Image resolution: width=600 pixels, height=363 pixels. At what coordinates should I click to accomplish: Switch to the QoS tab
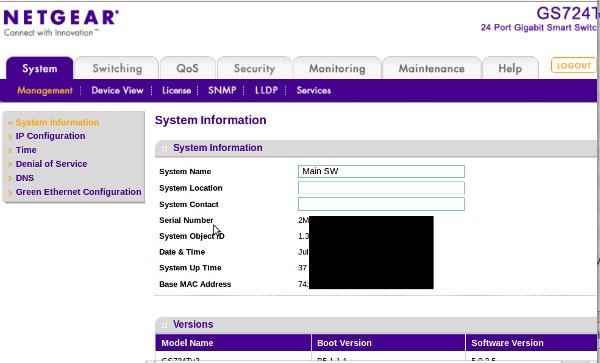(188, 68)
